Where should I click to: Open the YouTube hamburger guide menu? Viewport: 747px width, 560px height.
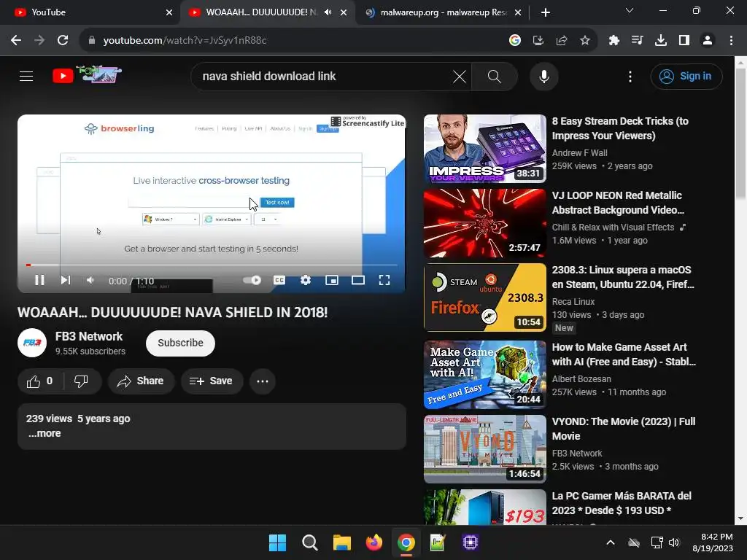26,76
